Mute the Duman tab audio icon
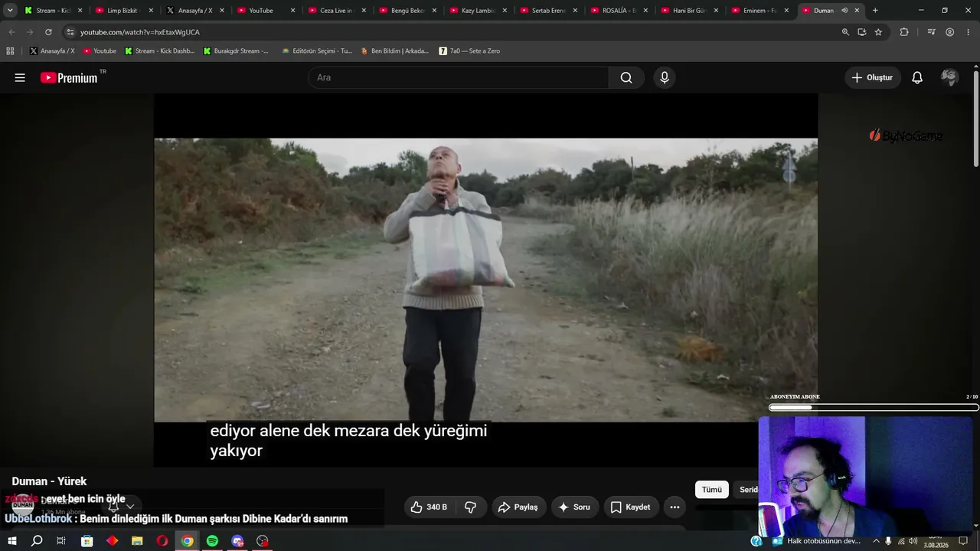The image size is (980, 551). [x=844, y=11]
